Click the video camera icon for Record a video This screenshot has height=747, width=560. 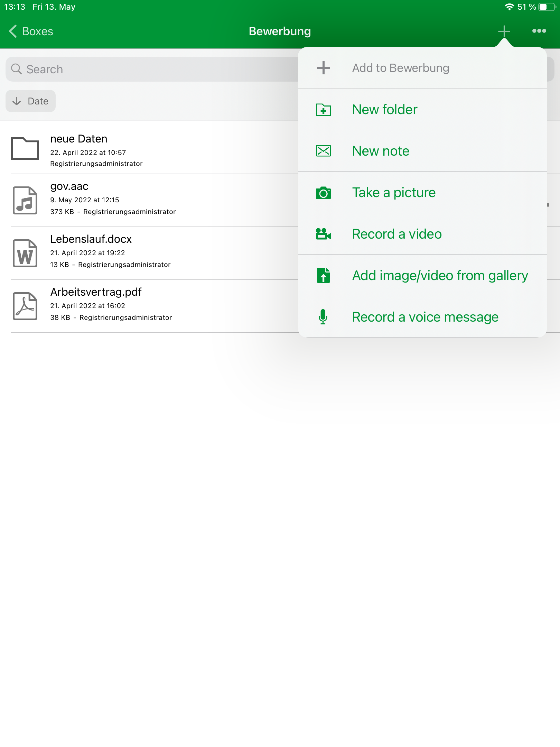pos(323,234)
